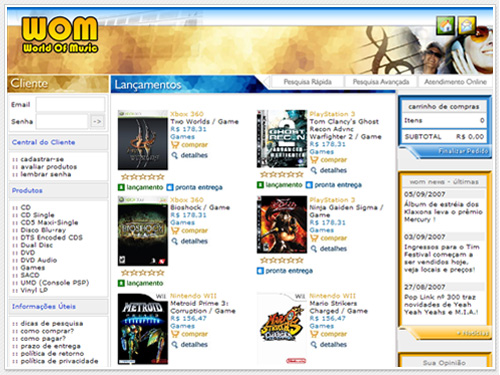Click magnifier details icon for Bioshock
Image resolution: width=500 pixels, height=375 pixels.
[175, 241]
